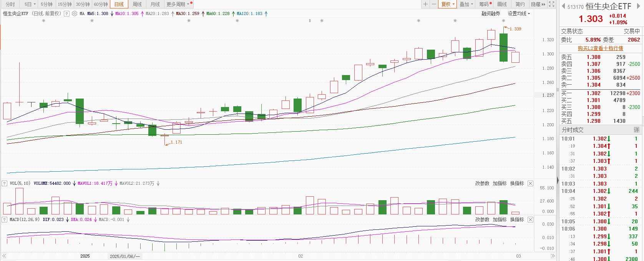The height and width of the screenshot is (261, 644).
Task: Toggle the 筹码 chip distribution view
Action: pyautogui.click(x=485, y=4)
